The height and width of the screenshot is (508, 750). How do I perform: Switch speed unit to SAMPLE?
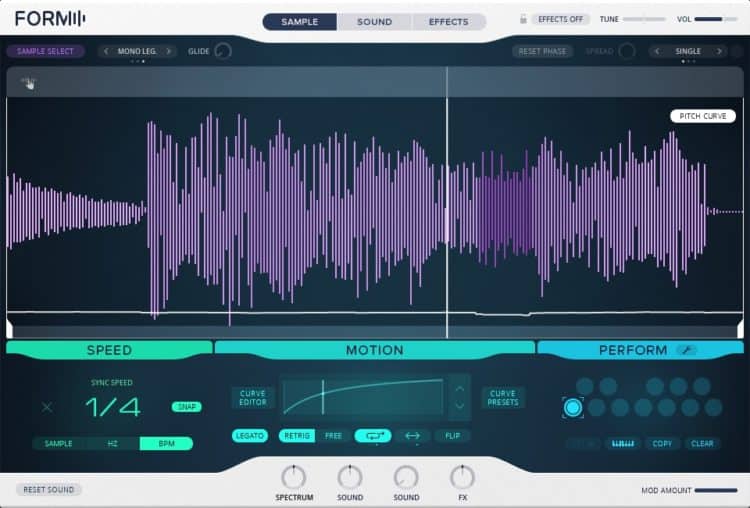[x=58, y=443]
